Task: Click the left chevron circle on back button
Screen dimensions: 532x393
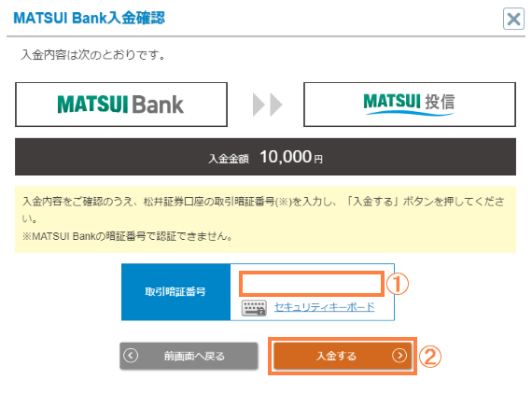Action: coord(131,356)
